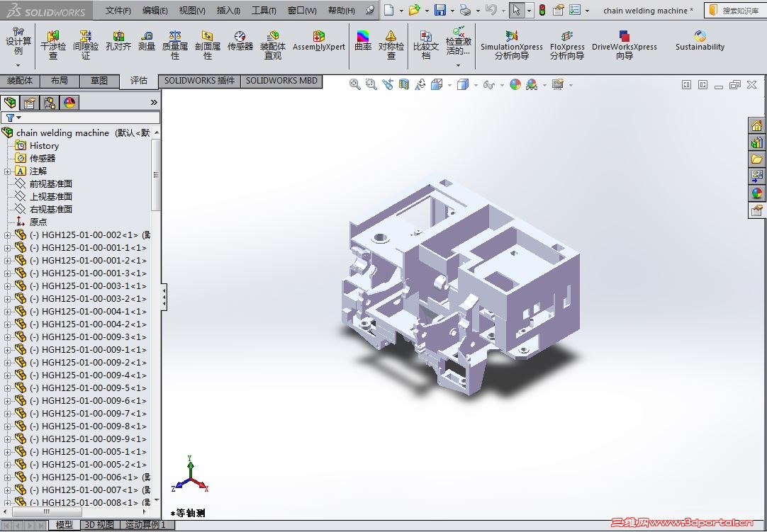Click the feature tree vertical scrollbar
The image size is (767, 532).
[x=156, y=175]
